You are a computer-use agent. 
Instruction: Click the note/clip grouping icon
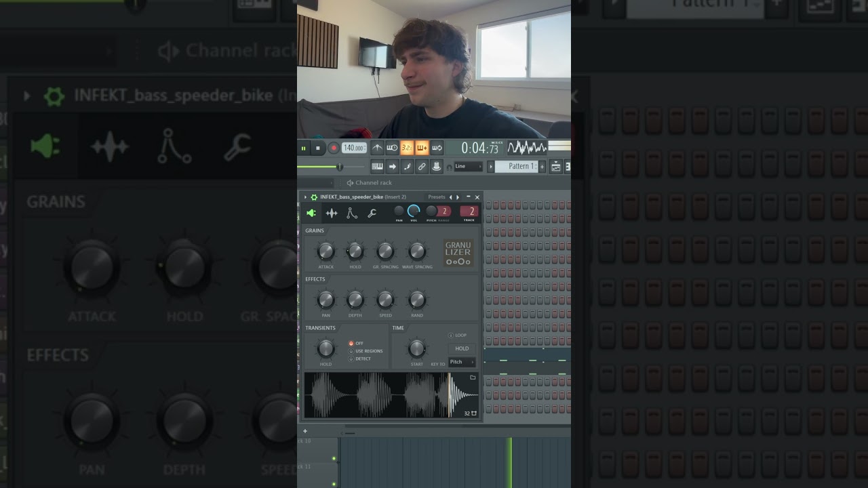pos(408,166)
